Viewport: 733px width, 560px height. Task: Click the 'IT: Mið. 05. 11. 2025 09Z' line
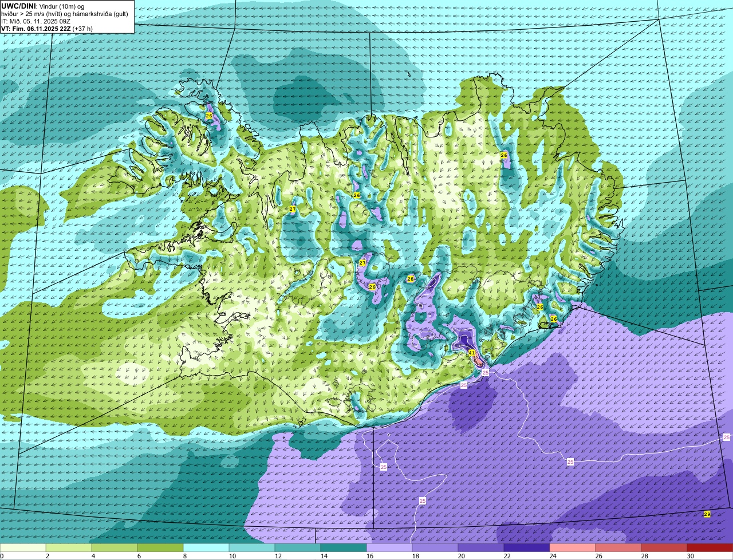(x=36, y=21)
